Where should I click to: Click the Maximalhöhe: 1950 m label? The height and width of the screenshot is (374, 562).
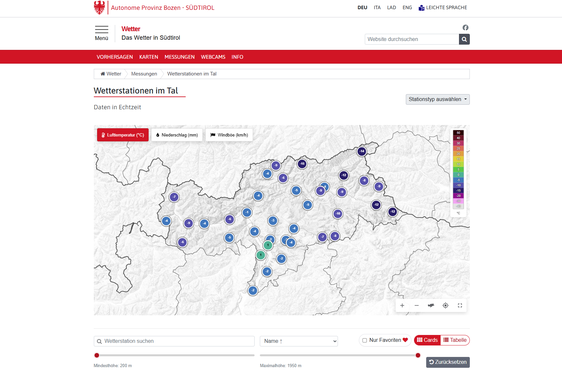pos(281,366)
